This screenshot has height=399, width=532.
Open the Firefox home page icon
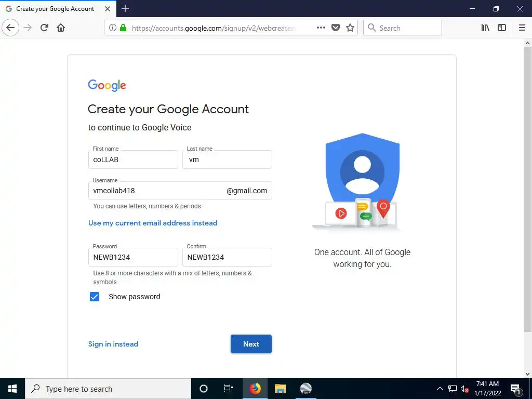[x=61, y=28]
